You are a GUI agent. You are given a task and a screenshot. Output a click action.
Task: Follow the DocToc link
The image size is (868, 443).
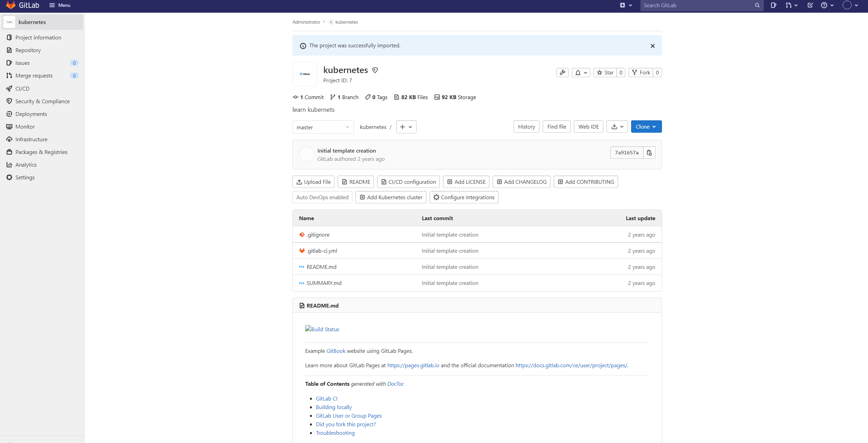pyautogui.click(x=395, y=384)
